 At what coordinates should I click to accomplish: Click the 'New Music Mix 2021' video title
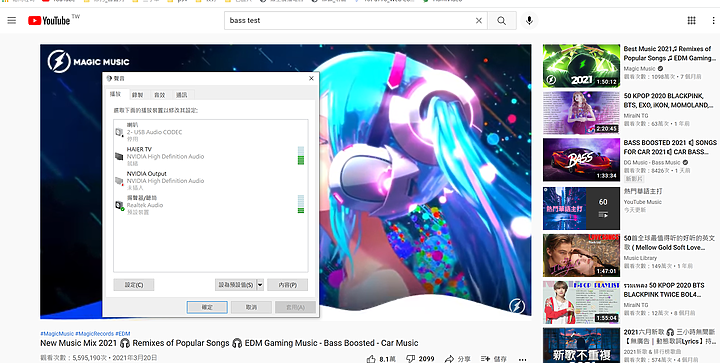pos(229,343)
